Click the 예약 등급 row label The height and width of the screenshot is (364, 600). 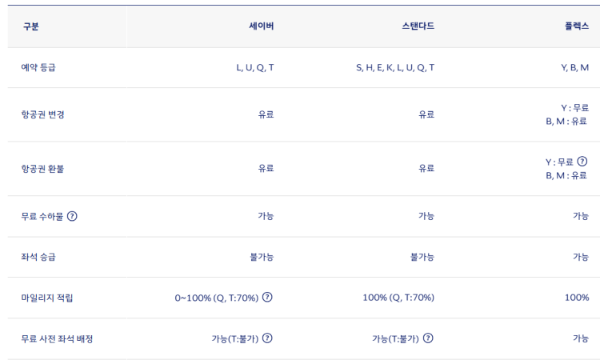coord(38,68)
